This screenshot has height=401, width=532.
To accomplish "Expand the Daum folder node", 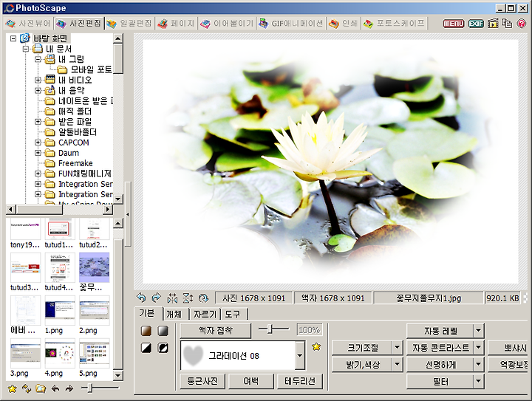I will point(38,153).
